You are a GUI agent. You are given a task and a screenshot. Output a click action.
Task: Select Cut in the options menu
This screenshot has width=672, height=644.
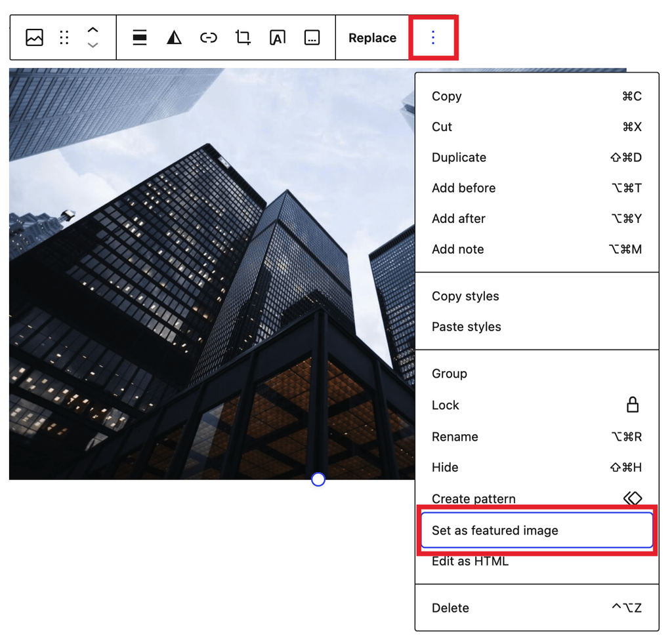coord(537,127)
